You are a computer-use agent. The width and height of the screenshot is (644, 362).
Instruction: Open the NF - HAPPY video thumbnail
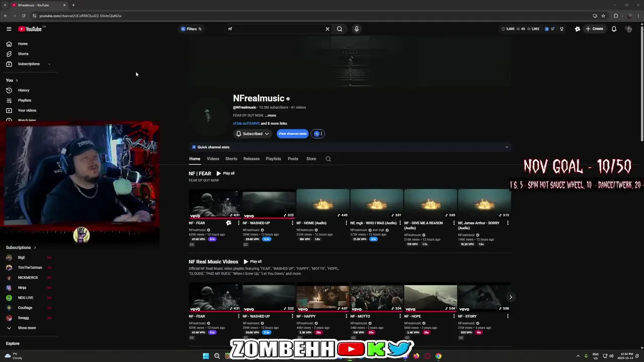click(x=323, y=298)
